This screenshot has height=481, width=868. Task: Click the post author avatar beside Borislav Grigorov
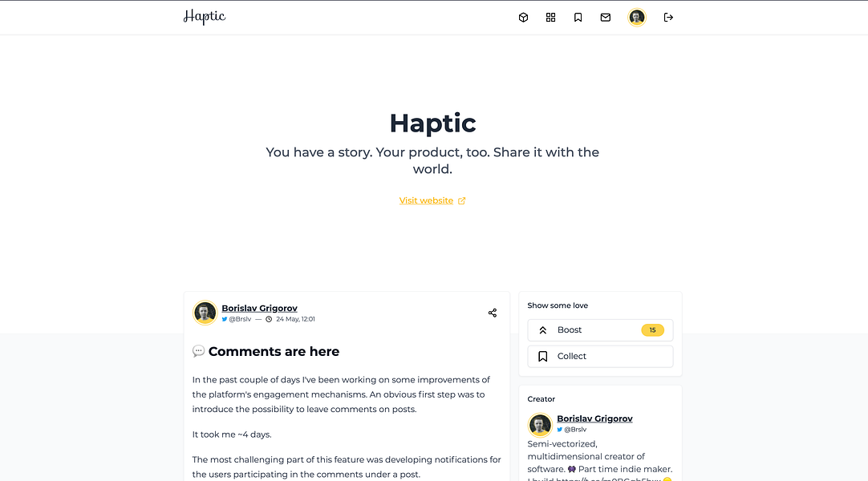(205, 313)
